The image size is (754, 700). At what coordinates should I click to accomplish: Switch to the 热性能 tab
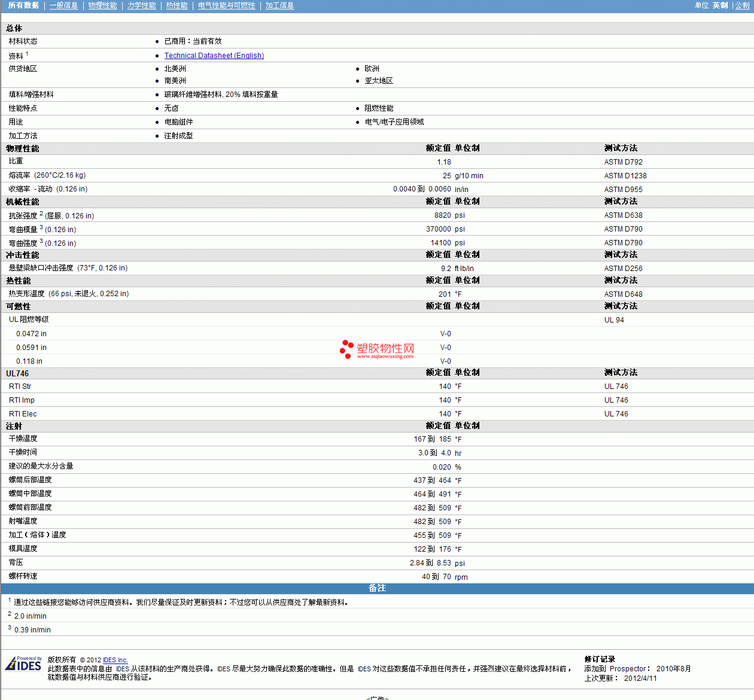(x=177, y=5)
